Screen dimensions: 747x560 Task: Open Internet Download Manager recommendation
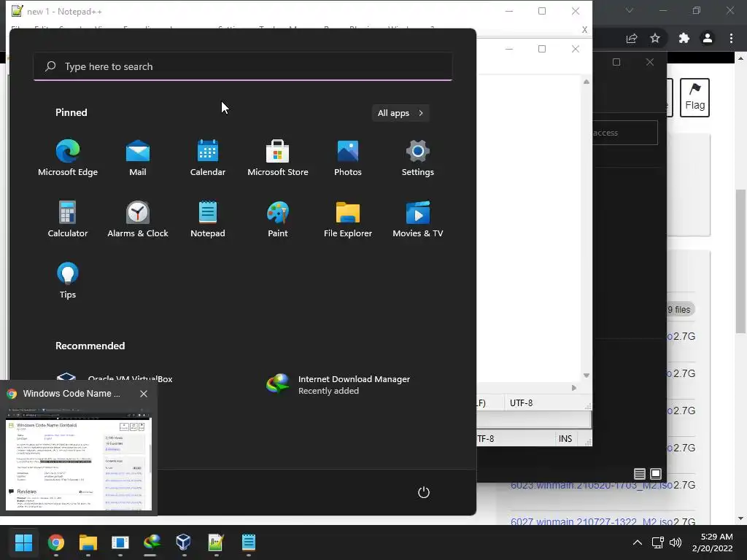pyautogui.click(x=338, y=384)
